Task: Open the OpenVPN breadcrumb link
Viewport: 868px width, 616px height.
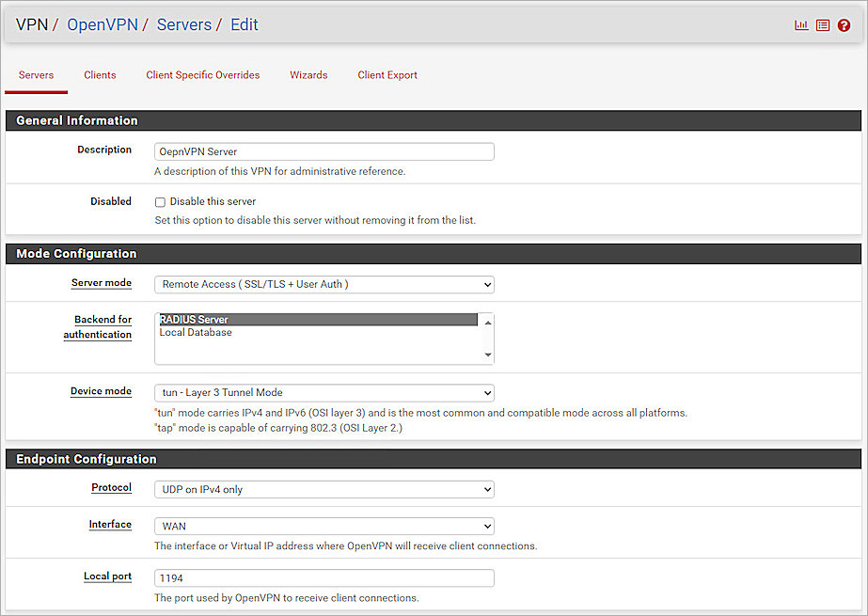Action: 103,24
